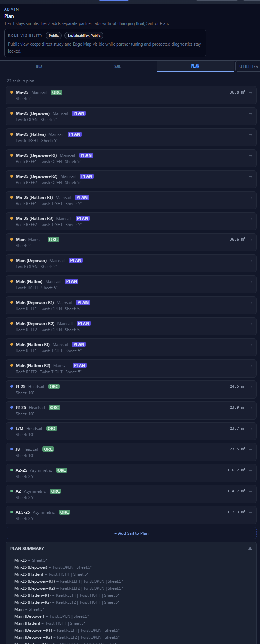Viewport: 260px width, 644px height.
Task: Expand the A1.5-25 asymmetric row
Action: click(251, 512)
